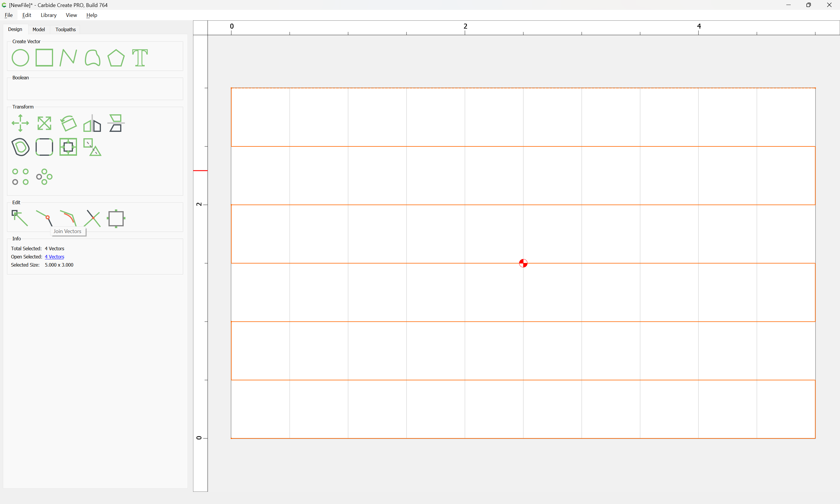The height and width of the screenshot is (504, 840).
Task: Open the View menu
Action: (71, 15)
